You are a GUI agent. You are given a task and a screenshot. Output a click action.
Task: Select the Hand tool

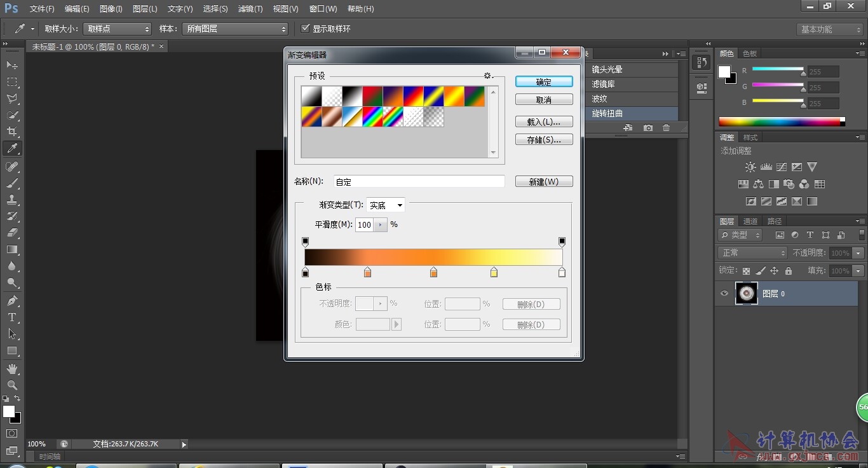(12, 369)
